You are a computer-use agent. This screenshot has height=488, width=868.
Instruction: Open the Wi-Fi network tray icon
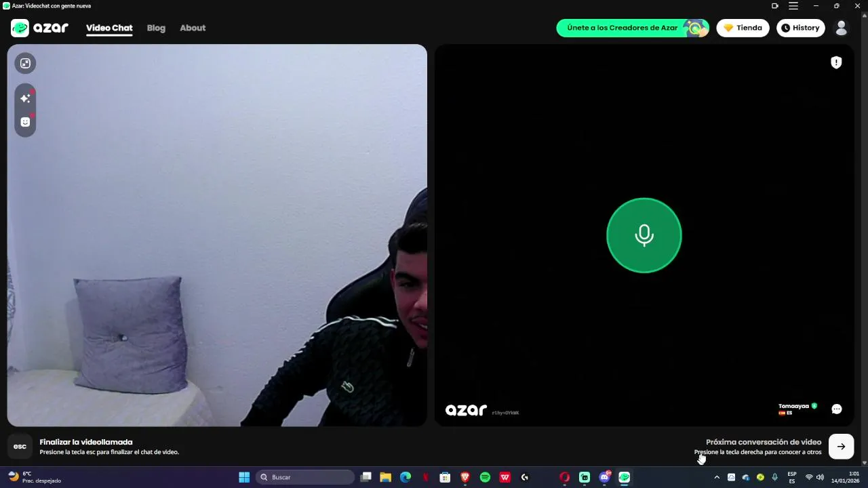pyautogui.click(x=808, y=477)
